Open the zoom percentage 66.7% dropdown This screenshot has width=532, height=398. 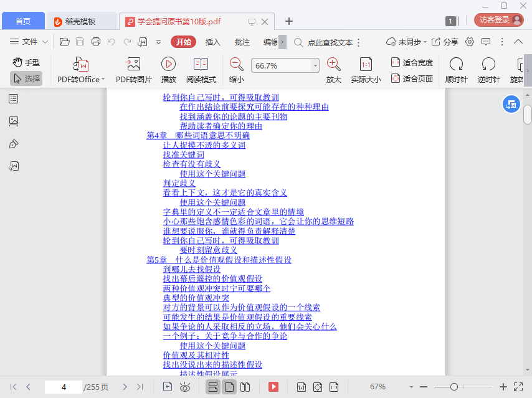[x=315, y=65]
